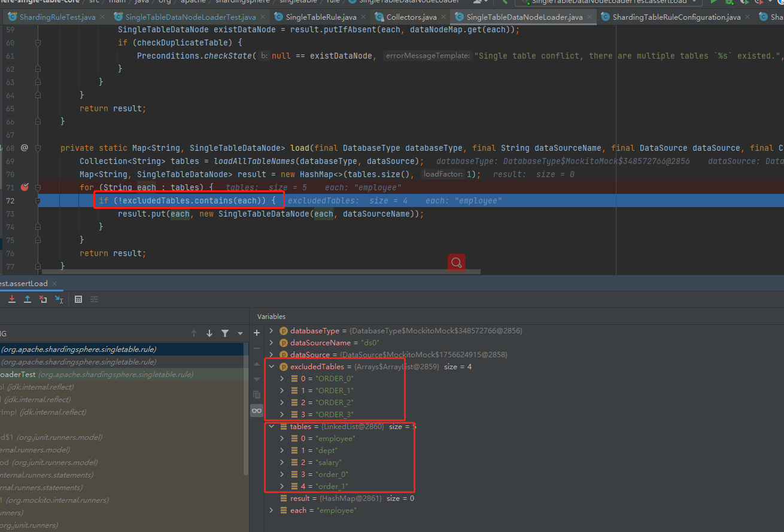
Task: Click the Step Into red arrow icon
Action: (x=11, y=299)
